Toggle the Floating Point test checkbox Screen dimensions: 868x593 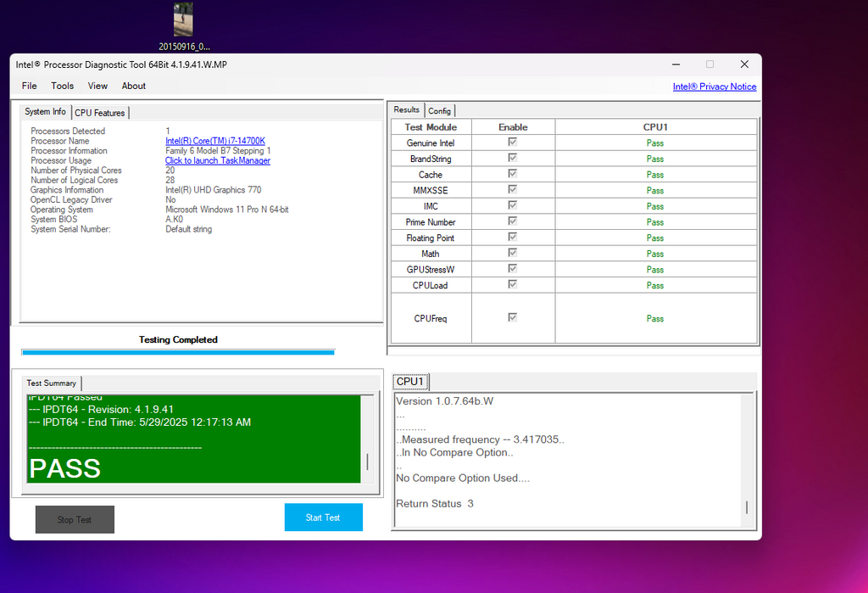click(x=513, y=237)
